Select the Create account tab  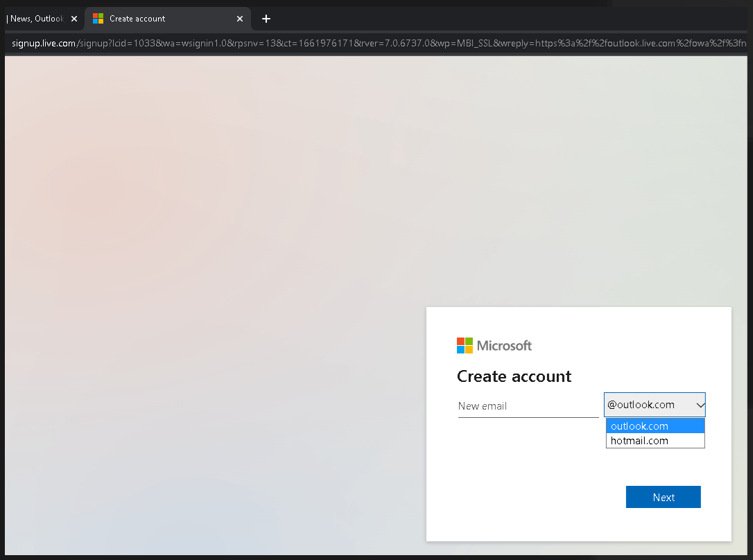click(168, 19)
